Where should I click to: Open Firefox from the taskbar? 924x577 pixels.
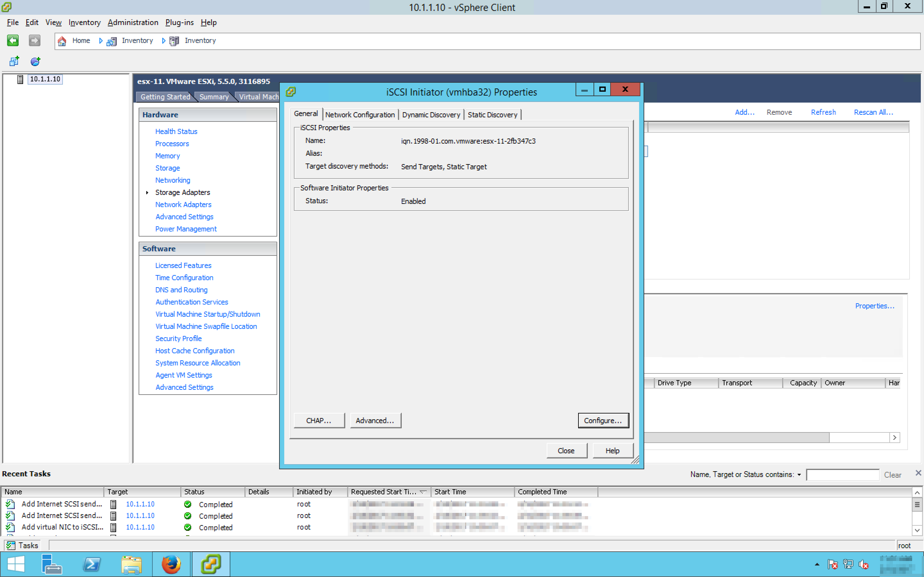coord(171,564)
